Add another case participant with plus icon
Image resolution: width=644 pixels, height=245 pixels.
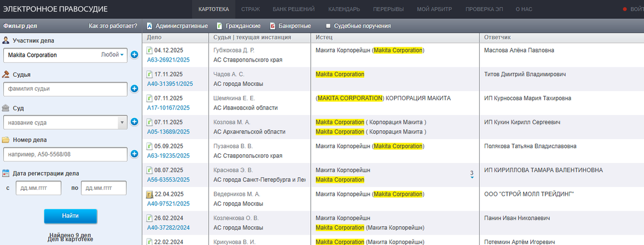pyautogui.click(x=134, y=55)
